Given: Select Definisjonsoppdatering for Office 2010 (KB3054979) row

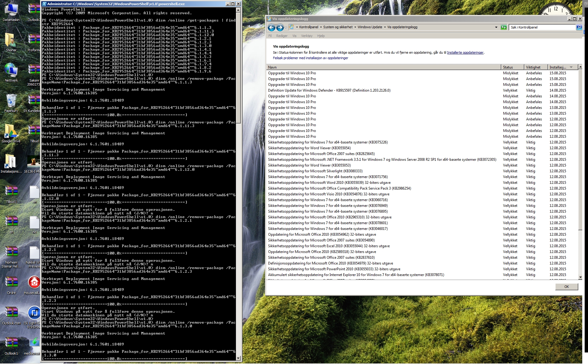Looking at the screenshot, I should [x=422, y=263].
